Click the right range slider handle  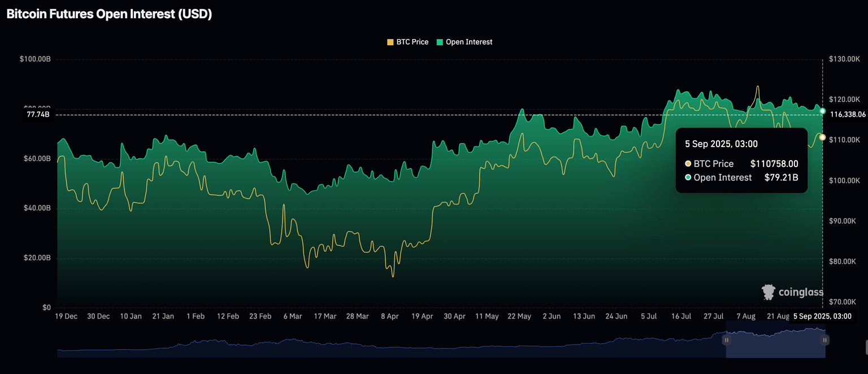(x=825, y=340)
